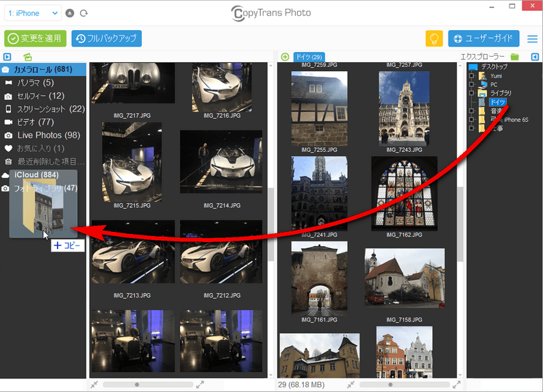
Task: Expand the PC tree node
Action: pyautogui.click(x=471, y=84)
